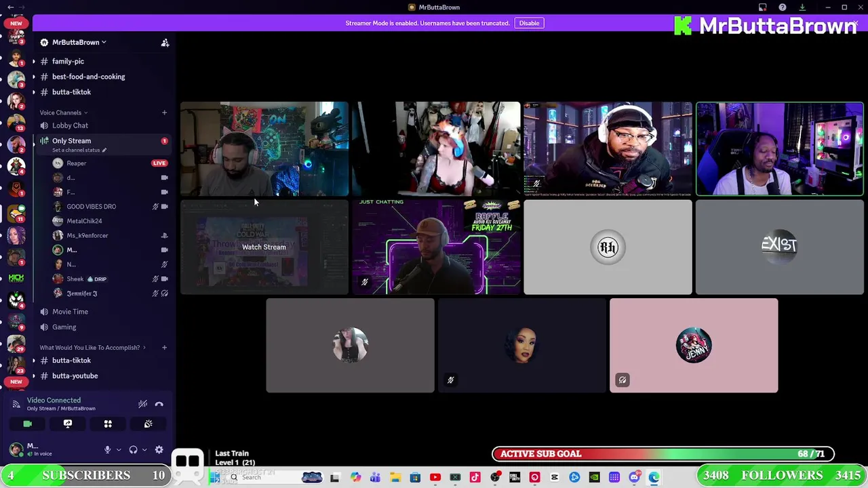
Task: Toggle Share Your Screen button
Action: click(68, 424)
